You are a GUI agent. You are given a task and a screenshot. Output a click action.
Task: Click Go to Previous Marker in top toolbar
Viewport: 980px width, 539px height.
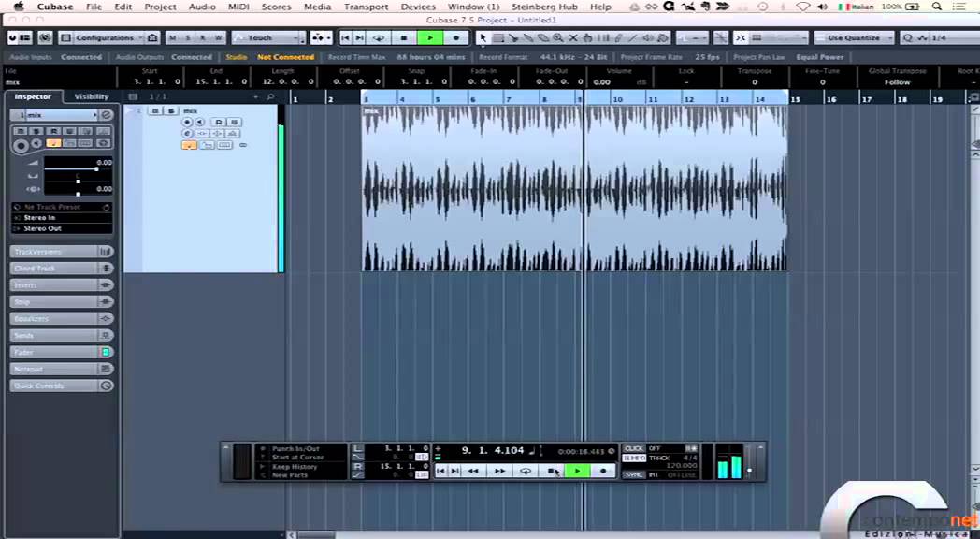tap(346, 38)
